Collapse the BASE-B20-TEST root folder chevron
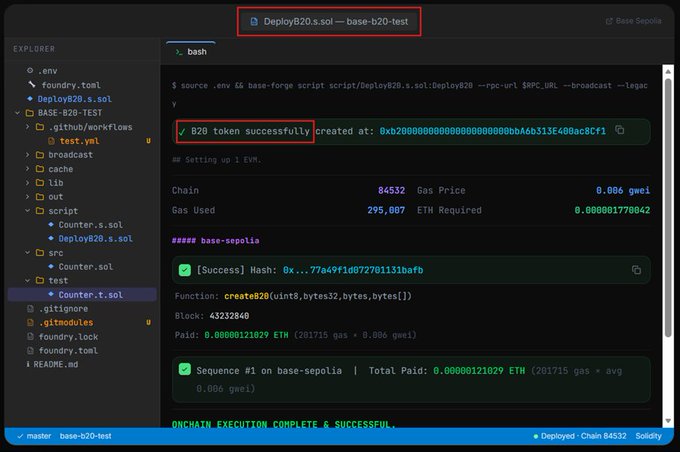This screenshot has height=452, width=680. [17, 113]
